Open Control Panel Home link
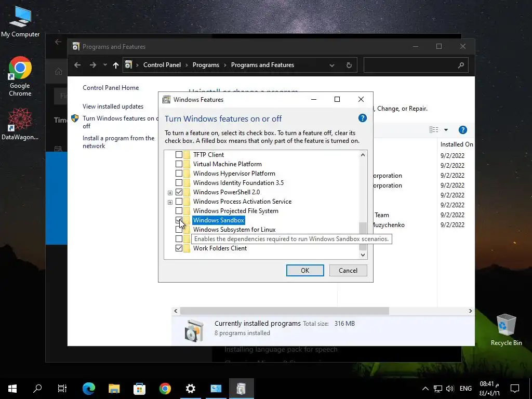Image resolution: width=532 pixels, height=399 pixels. [111, 87]
